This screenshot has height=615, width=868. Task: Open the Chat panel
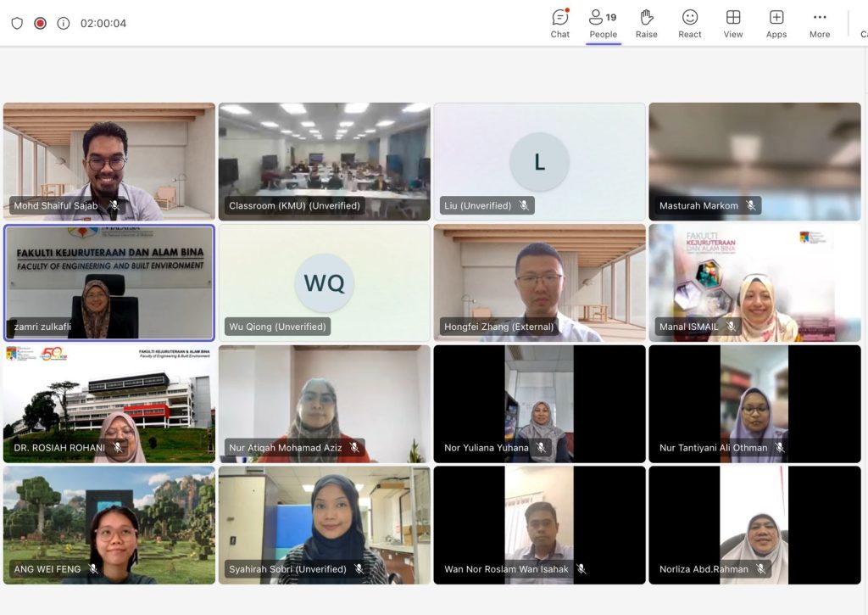(560, 23)
